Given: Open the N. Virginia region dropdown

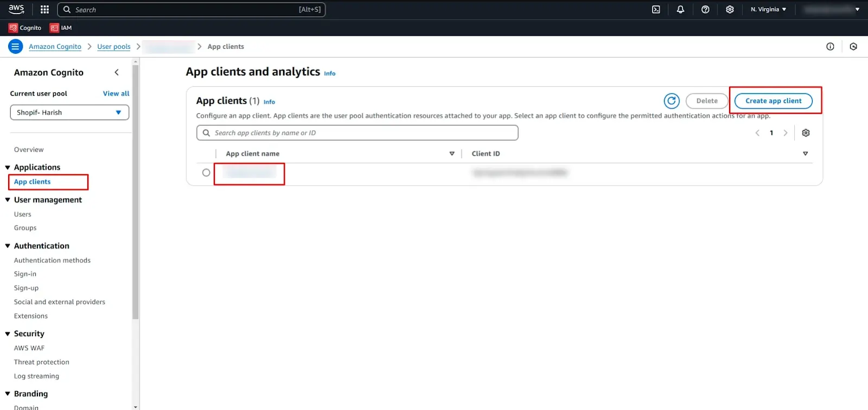Looking at the screenshot, I should tap(768, 9).
